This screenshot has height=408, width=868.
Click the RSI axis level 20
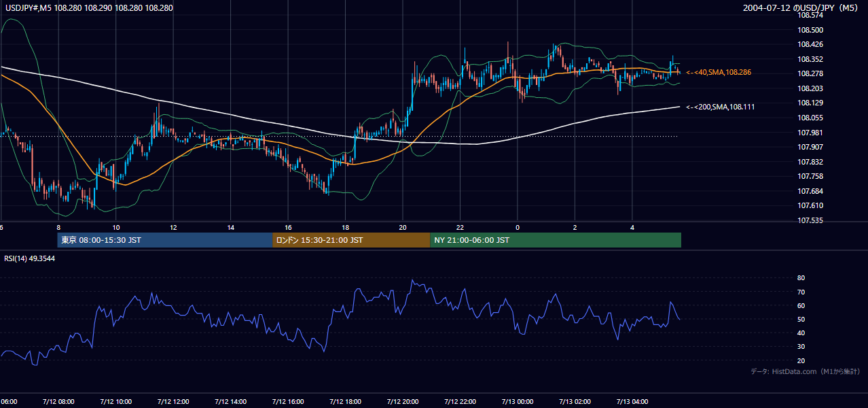pos(801,360)
